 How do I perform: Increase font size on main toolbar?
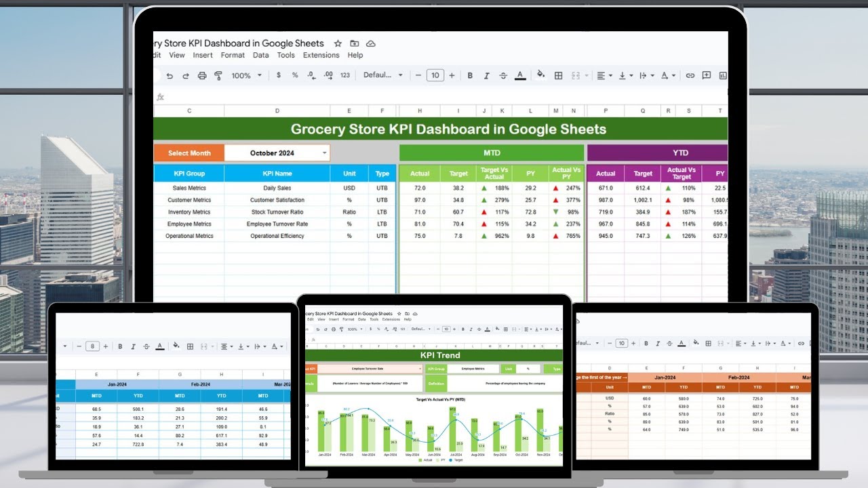pos(452,75)
